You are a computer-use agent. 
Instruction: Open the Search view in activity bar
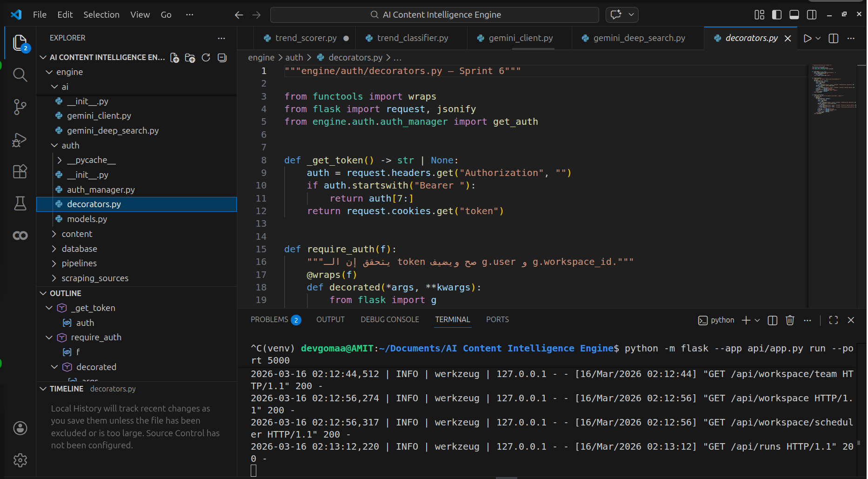(x=20, y=74)
